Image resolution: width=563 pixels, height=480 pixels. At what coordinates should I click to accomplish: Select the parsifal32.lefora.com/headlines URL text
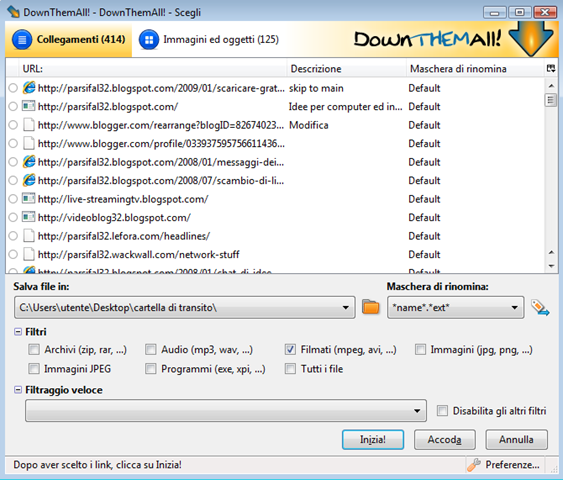tap(124, 236)
